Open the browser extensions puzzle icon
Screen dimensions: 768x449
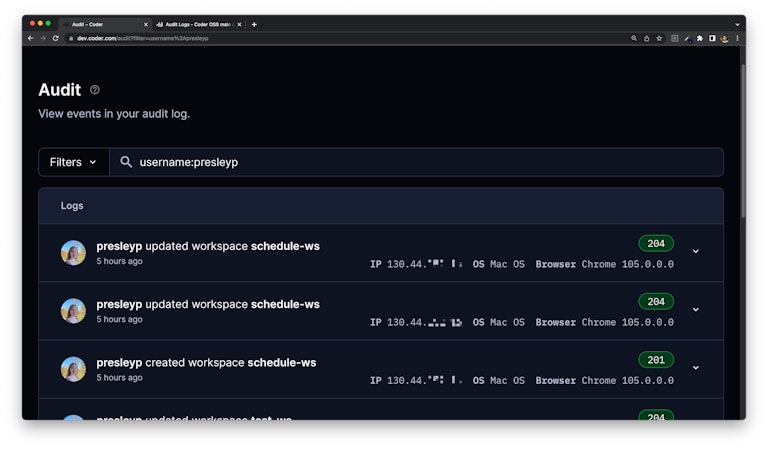699,38
